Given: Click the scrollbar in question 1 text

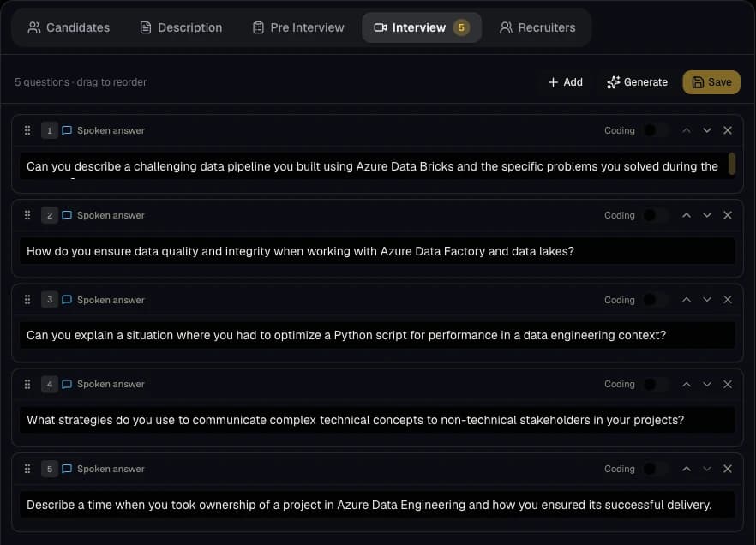Looking at the screenshot, I should tap(732, 164).
